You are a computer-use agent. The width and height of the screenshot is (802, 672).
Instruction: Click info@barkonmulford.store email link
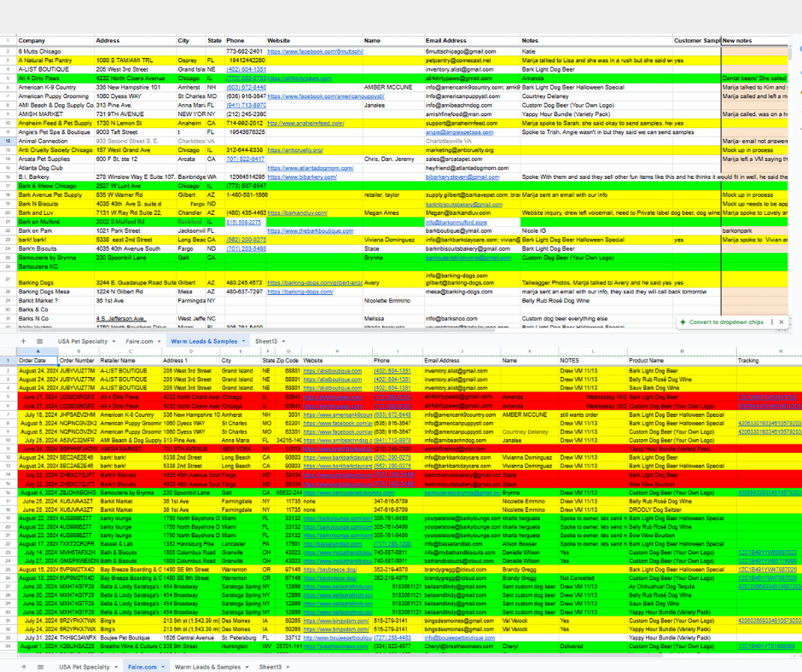[x=456, y=223]
